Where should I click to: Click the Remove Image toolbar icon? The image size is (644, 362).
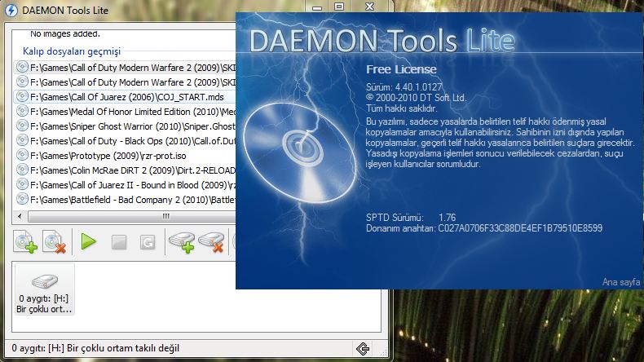coord(55,241)
